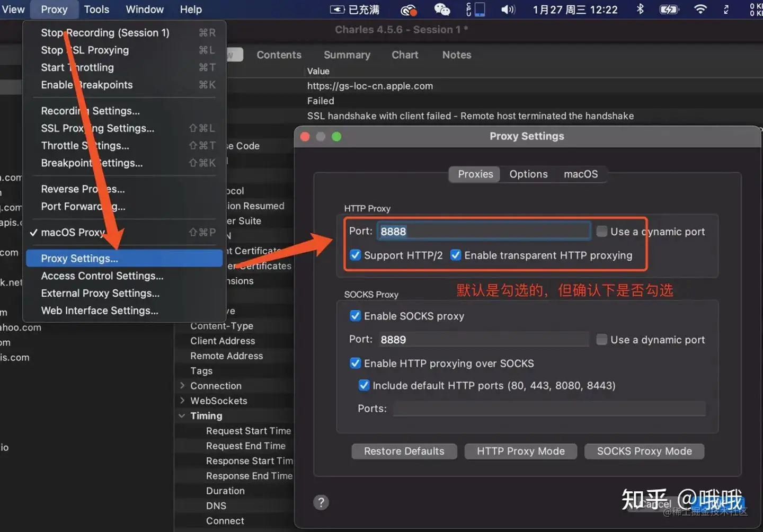This screenshot has width=763, height=532.
Task: Open Web Interface Settings... entry
Action: point(125,311)
